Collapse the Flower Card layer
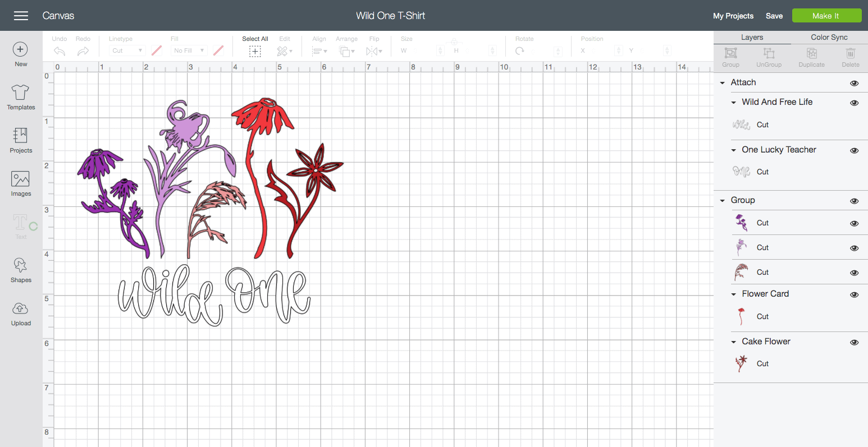The image size is (868, 447). coord(734,294)
